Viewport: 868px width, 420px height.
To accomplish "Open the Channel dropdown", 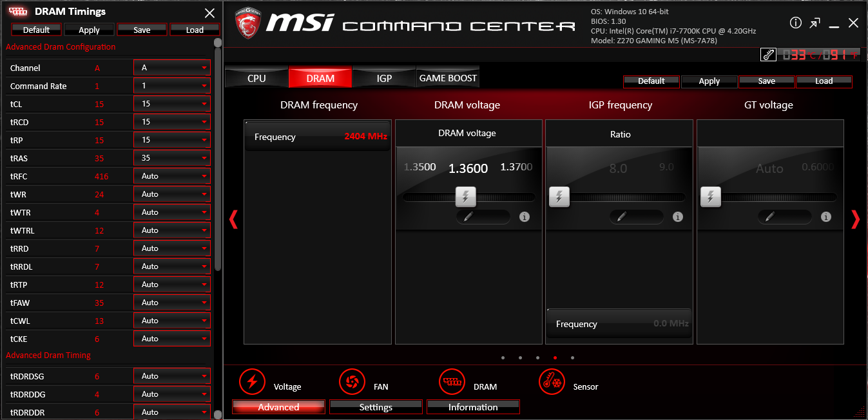I will [x=172, y=68].
